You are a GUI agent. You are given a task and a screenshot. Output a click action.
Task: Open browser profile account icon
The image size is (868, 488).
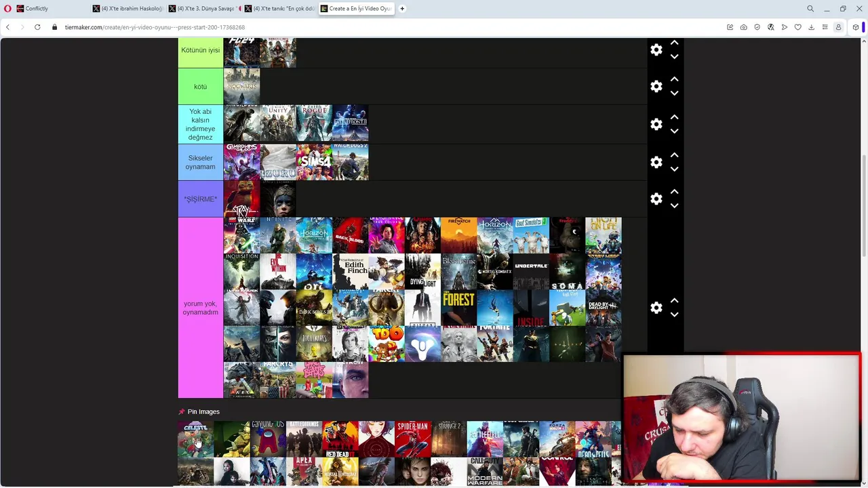838,27
